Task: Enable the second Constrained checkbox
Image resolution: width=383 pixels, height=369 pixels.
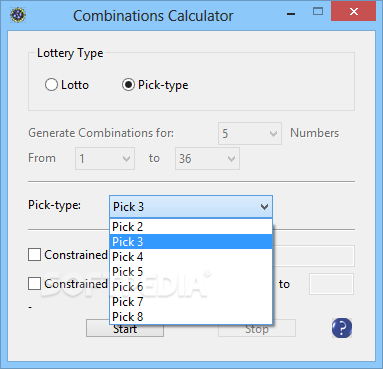Action: 34,284
